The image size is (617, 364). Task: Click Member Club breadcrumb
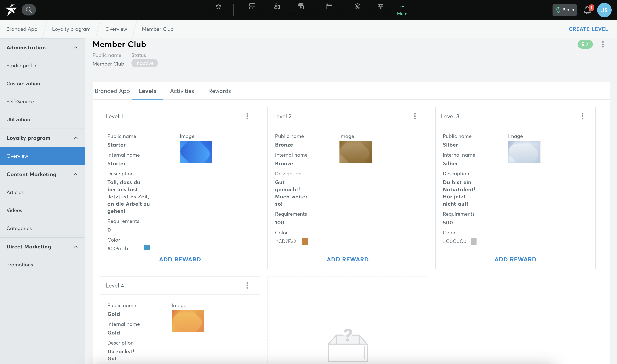click(158, 29)
